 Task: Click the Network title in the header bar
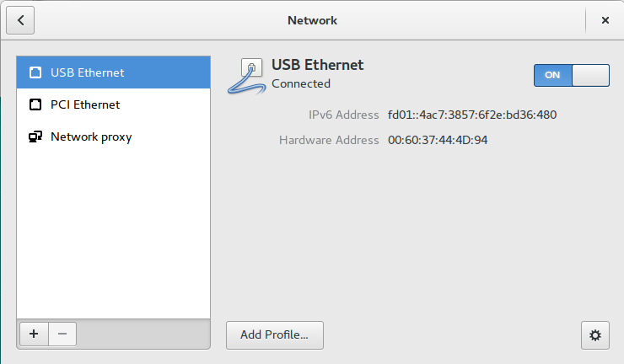pyautogui.click(x=312, y=19)
